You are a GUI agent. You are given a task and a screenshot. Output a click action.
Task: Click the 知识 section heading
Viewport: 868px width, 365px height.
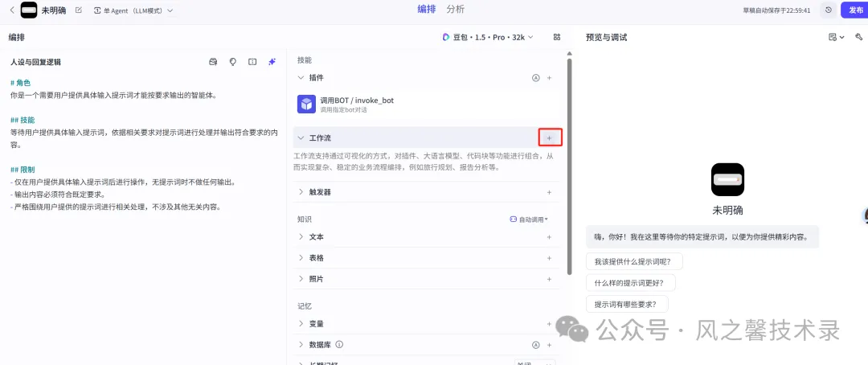point(305,219)
